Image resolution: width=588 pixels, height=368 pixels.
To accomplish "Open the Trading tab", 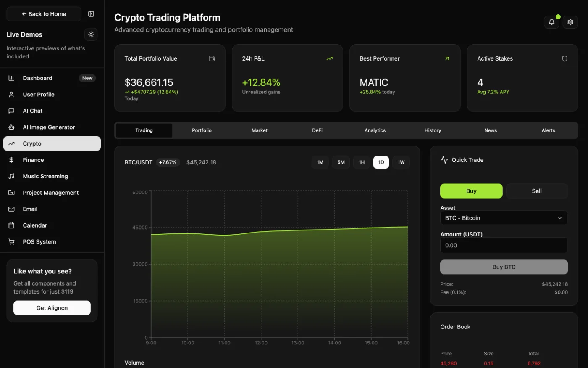I will [x=144, y=130].
